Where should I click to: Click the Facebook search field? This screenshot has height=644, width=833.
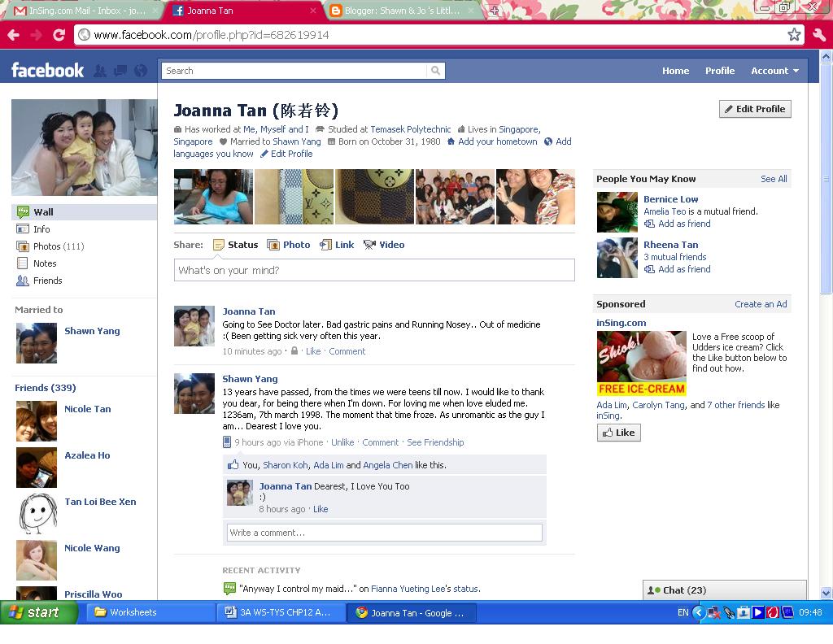[x=294, y=71]
